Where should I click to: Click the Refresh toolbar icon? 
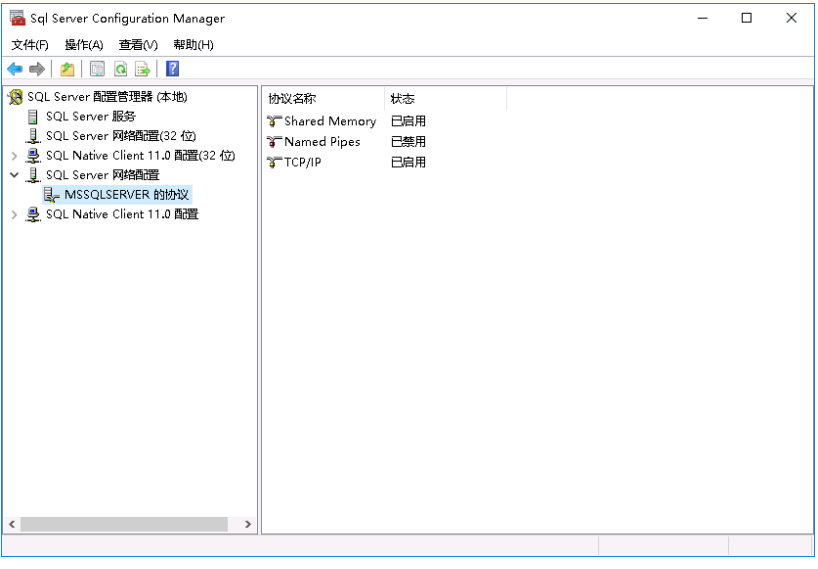click(x=121, y=68)
